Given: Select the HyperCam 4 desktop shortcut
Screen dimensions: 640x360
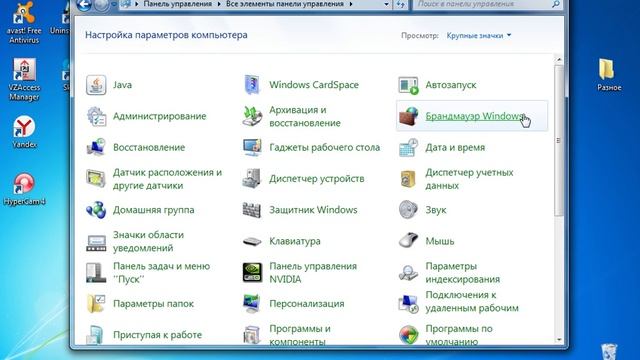Looking at the screenshot, I should (x=24, y=189).
